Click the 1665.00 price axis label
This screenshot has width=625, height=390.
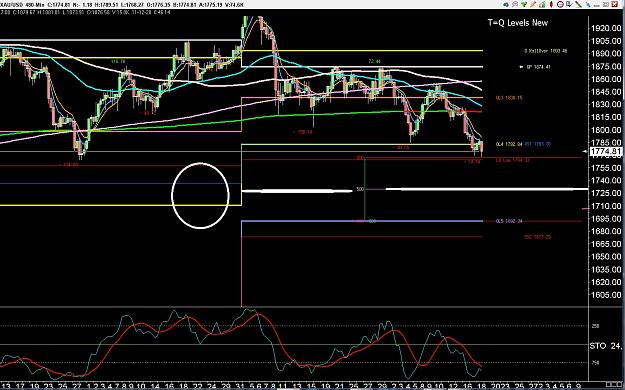click(x=605, y=244)
